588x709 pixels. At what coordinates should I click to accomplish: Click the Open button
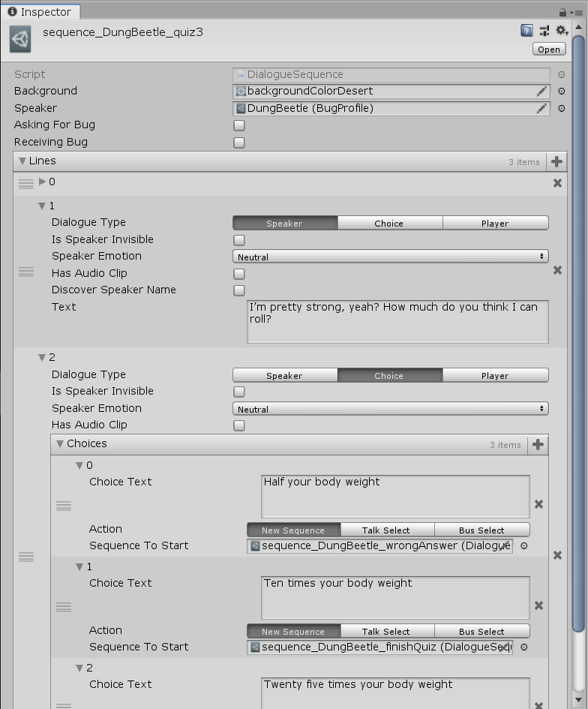pyautogui.click(x=549, y=50)
